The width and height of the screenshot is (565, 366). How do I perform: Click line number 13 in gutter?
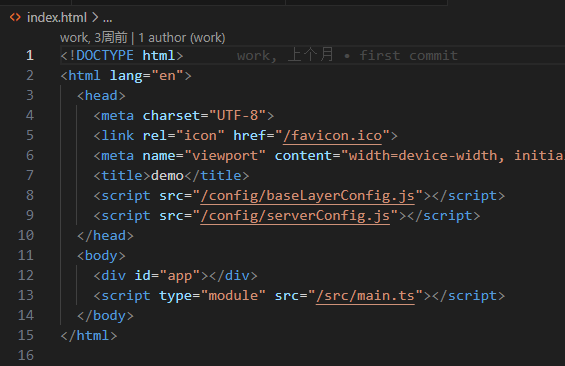click(26, 295)
